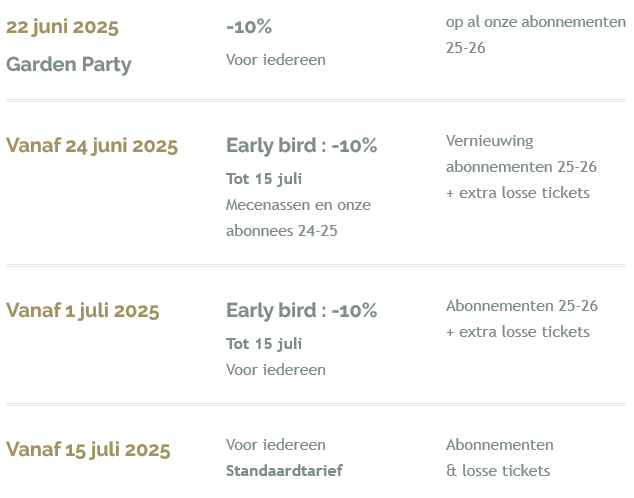Click '+ extra losse tickets' in 1 juli row
The width and height of the screenshot is (634, 498).
517,331
